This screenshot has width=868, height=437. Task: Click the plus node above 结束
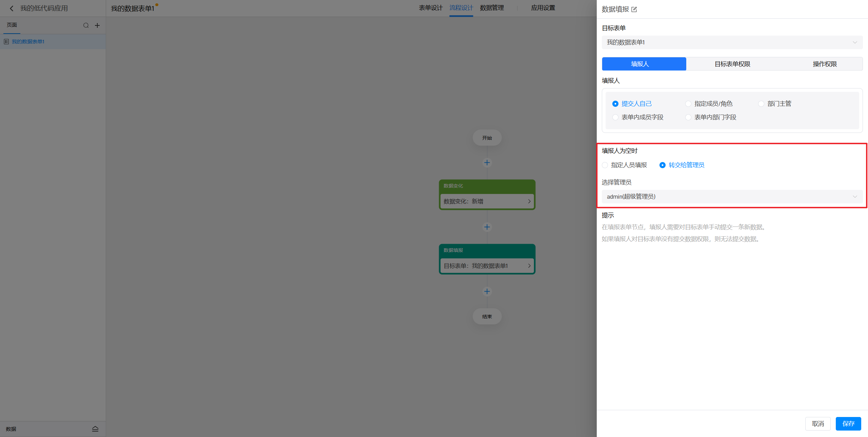(487, 291)
